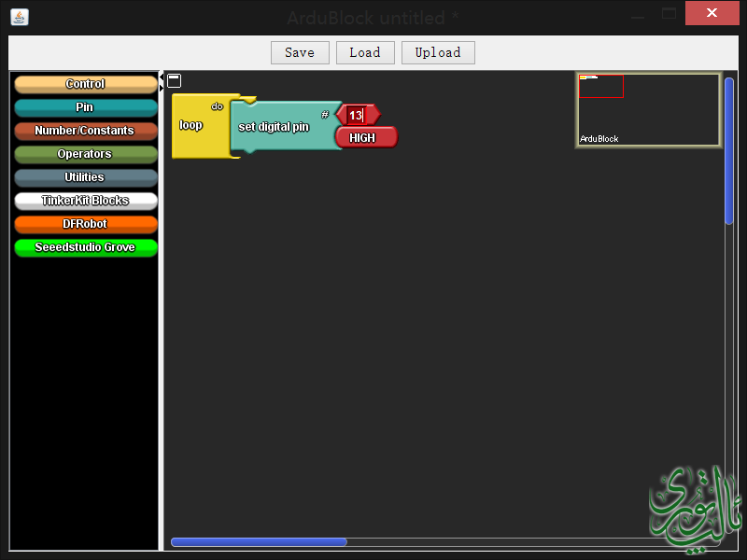Open the Seeedstudio Grove drawer
Viewport: 747px width, 560px height.
coord(86,247)
